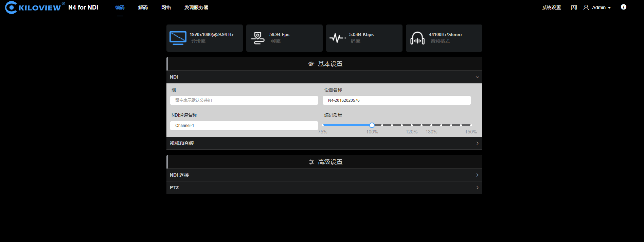This screenshot has width=644, height=242.
Task: Expand the NDI 连接 section
Action: 324,175
